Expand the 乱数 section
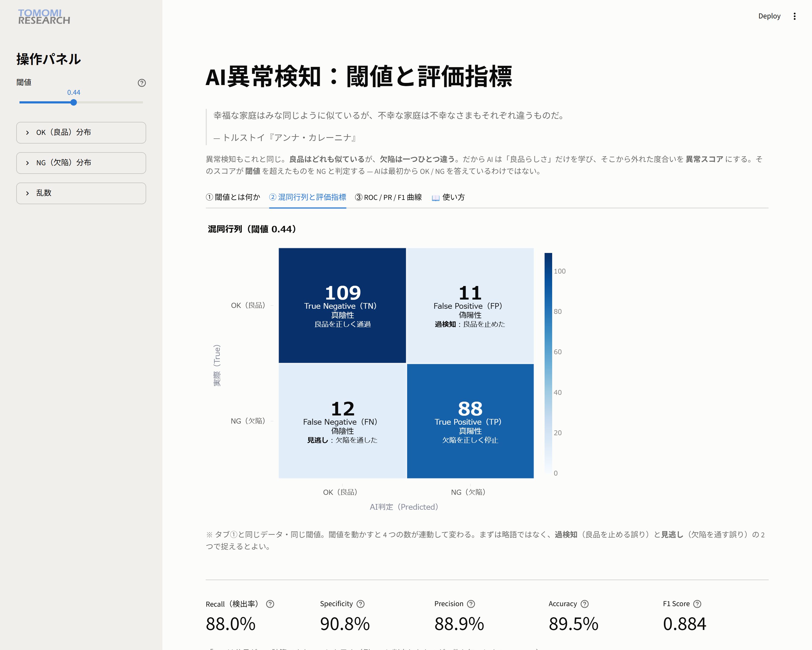Image resolution: width=812 pixels, height=650 pixels. tap(81, 193)
